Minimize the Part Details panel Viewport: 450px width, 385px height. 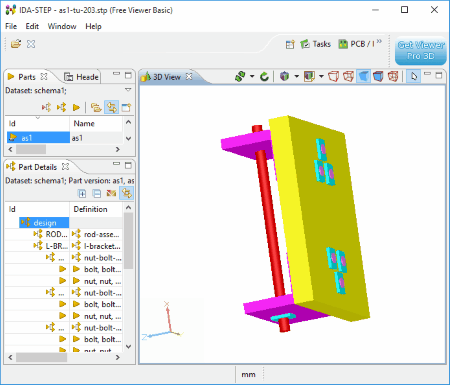[116, 164]
